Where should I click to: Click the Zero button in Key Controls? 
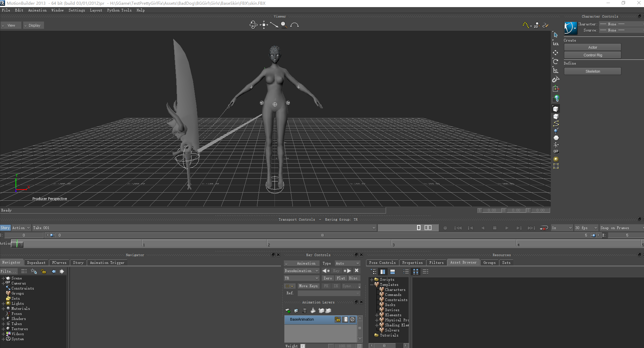(x=328, y=278)
